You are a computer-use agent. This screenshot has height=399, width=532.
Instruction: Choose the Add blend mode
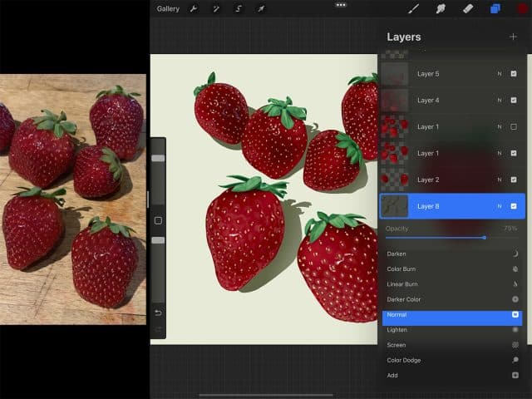[452, 375]
